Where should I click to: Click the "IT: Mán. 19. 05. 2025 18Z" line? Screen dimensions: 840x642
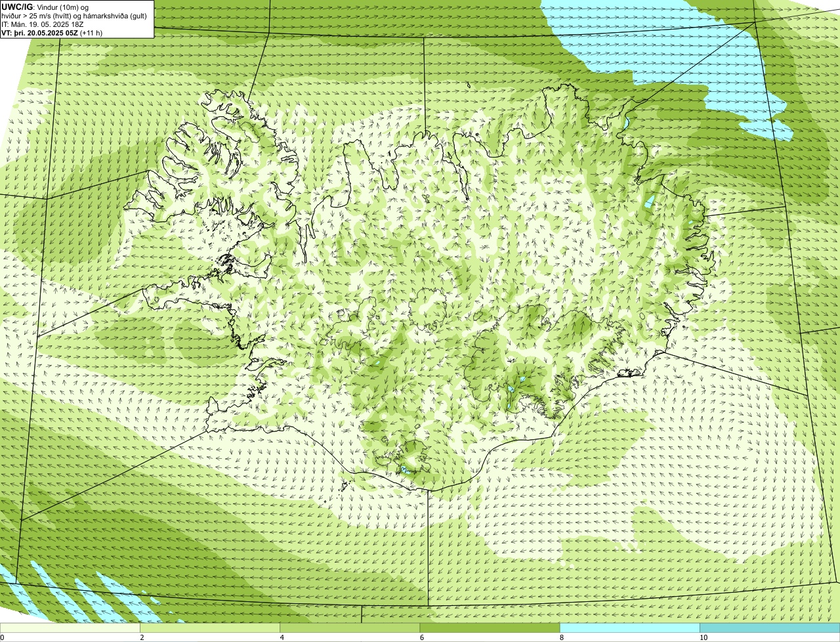[x=41, y=24]
